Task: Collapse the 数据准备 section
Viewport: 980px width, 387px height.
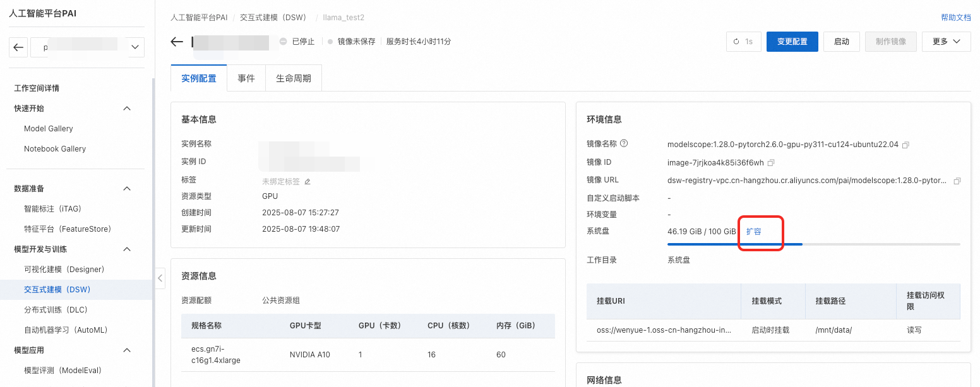Action: 127,189
